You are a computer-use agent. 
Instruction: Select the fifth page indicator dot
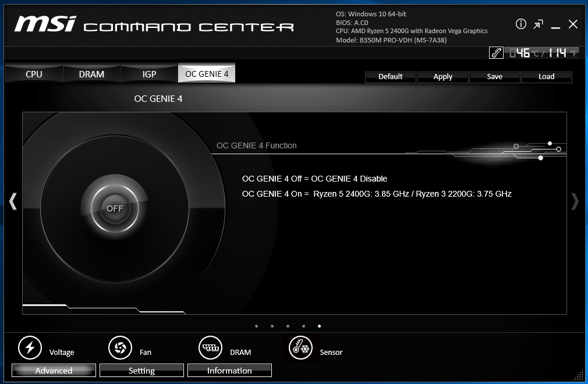[320, 326]
